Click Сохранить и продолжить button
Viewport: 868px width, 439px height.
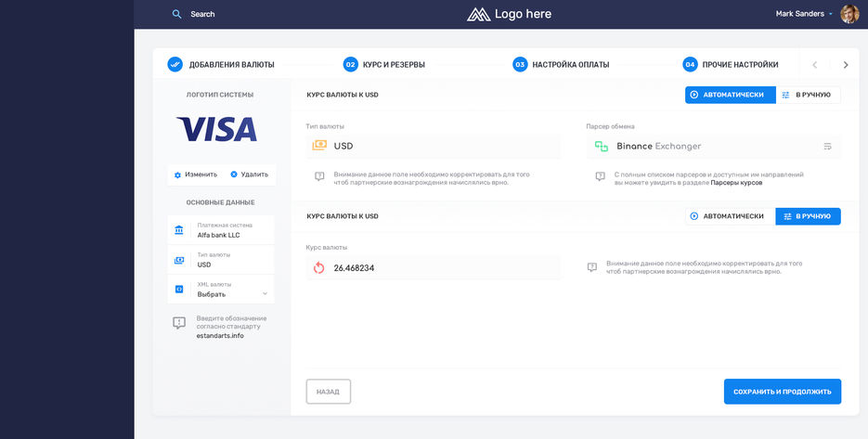(783, 392)
